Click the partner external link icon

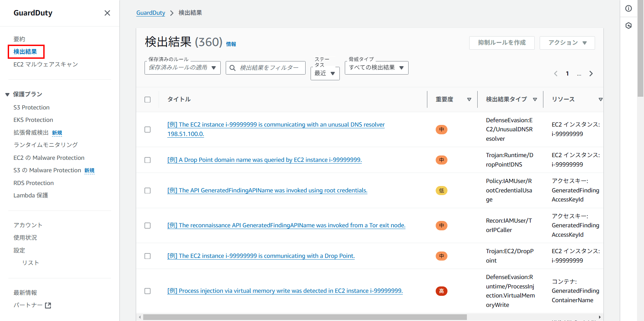coord(48,306)
